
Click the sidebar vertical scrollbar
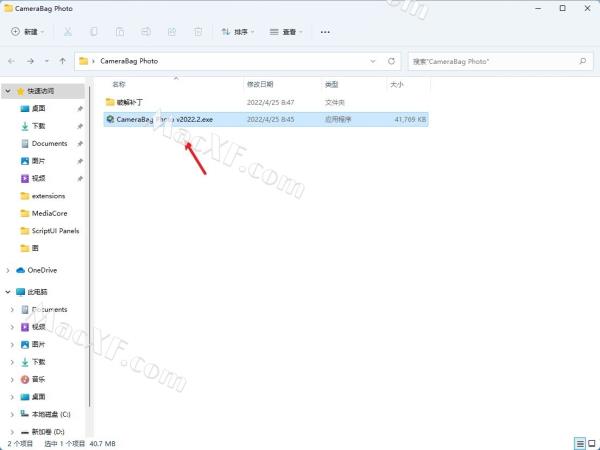tap(89, 245)
